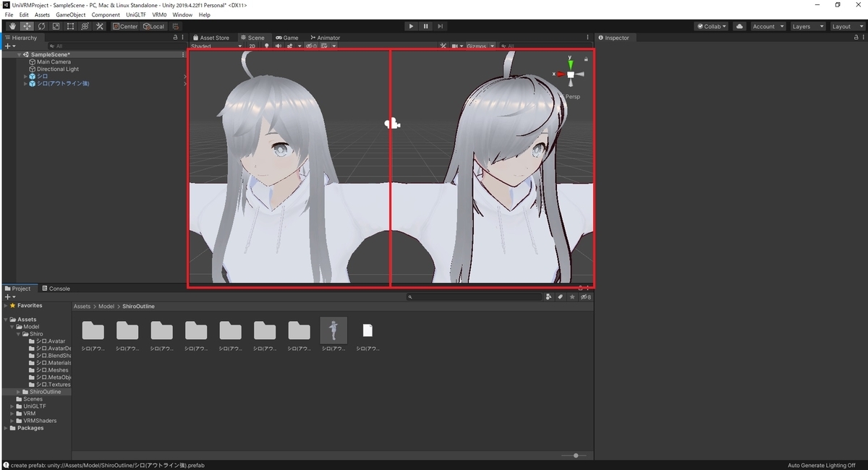Select the prefab model thumbnail asset
This screenshot has height=470, width=868.
pyautogui.click(x=333, y=330)
